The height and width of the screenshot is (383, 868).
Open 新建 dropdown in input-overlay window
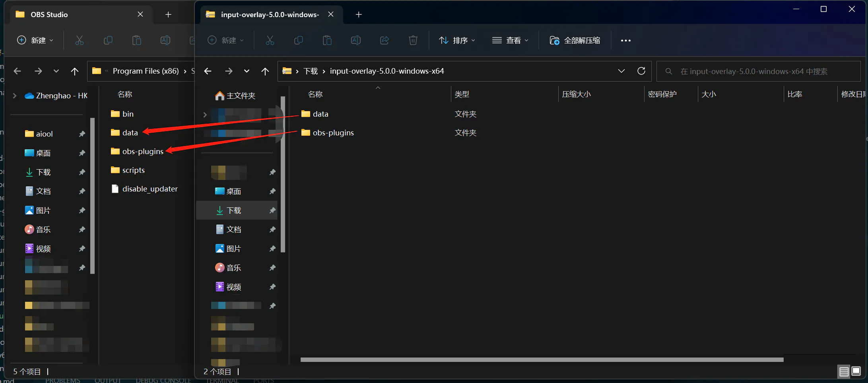pyautogui.click(x=226, y=40)
